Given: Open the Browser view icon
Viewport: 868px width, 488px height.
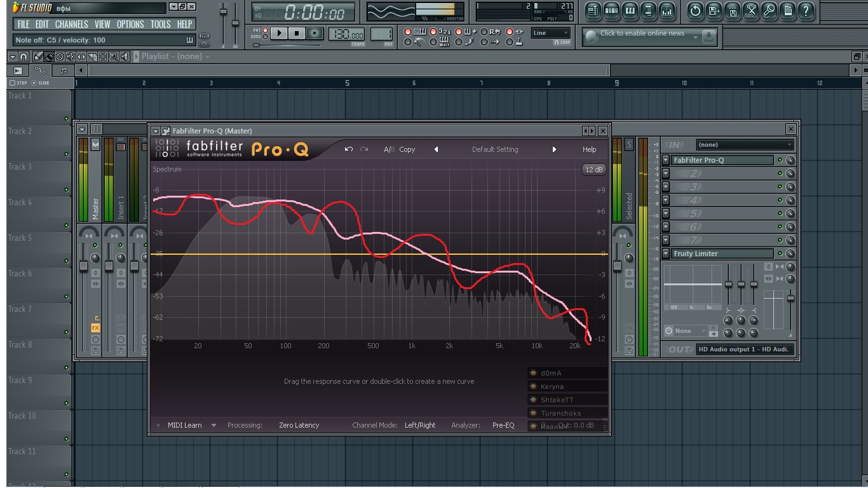Looking at the screenshot, I should click(648, 10).
